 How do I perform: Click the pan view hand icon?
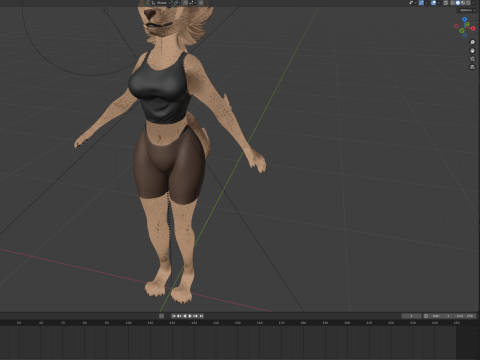point(472,51)
